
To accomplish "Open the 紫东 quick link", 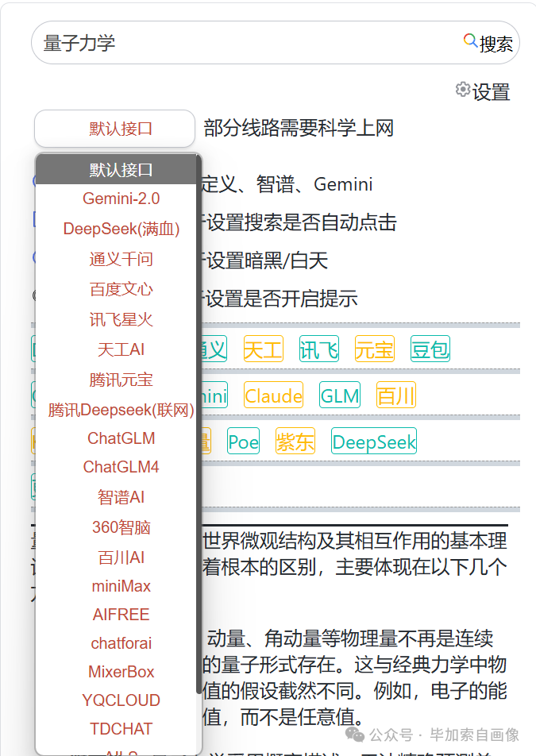I will [x=295, y=442].
